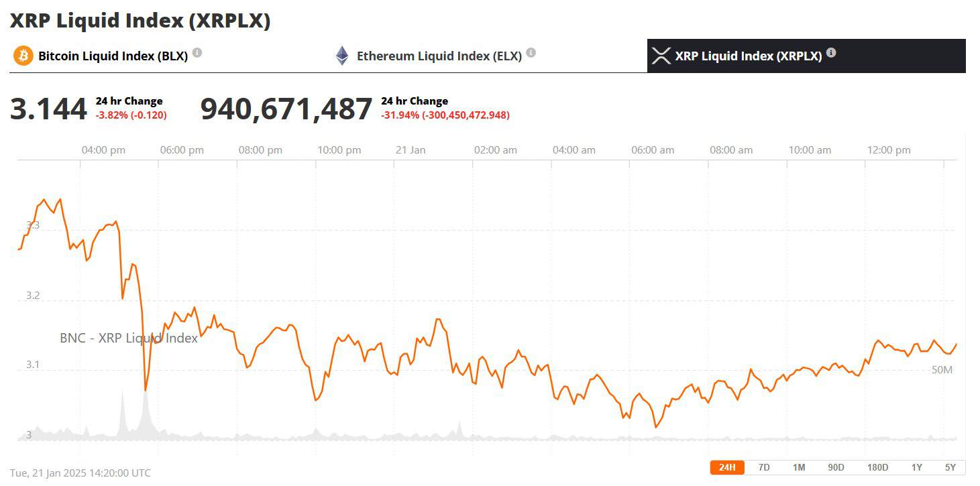Click the 06:00 pm time axis label

[182, 150]
